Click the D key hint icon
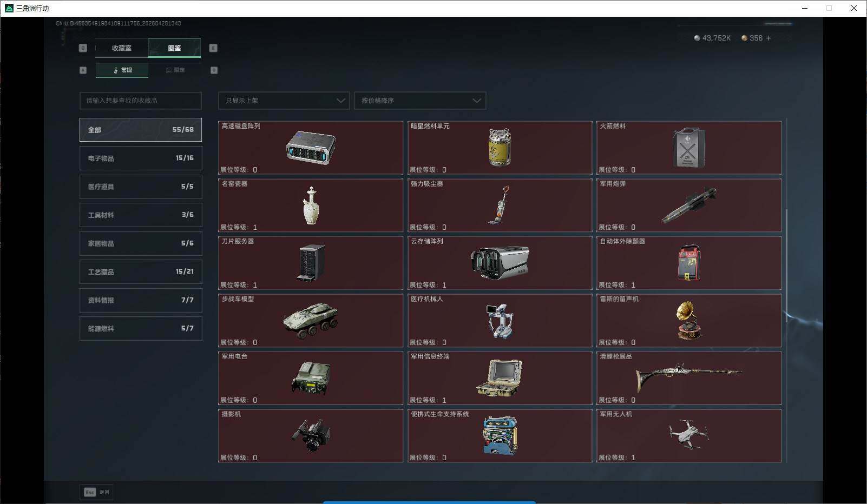Screen dimensions: 867x504 (x=214, y=70)
